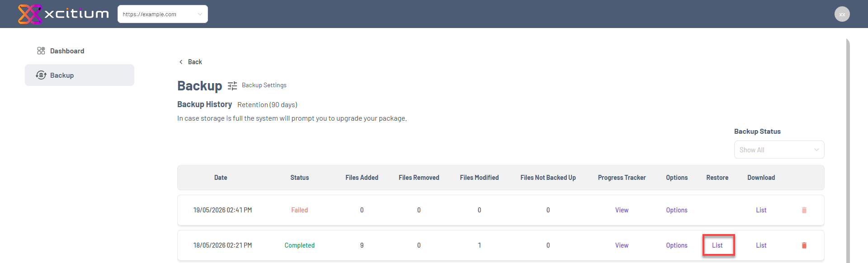This screenshot has width=868, height=263.
Task: View progress for the 18/05/2026 backup
Action: point(622,245)
